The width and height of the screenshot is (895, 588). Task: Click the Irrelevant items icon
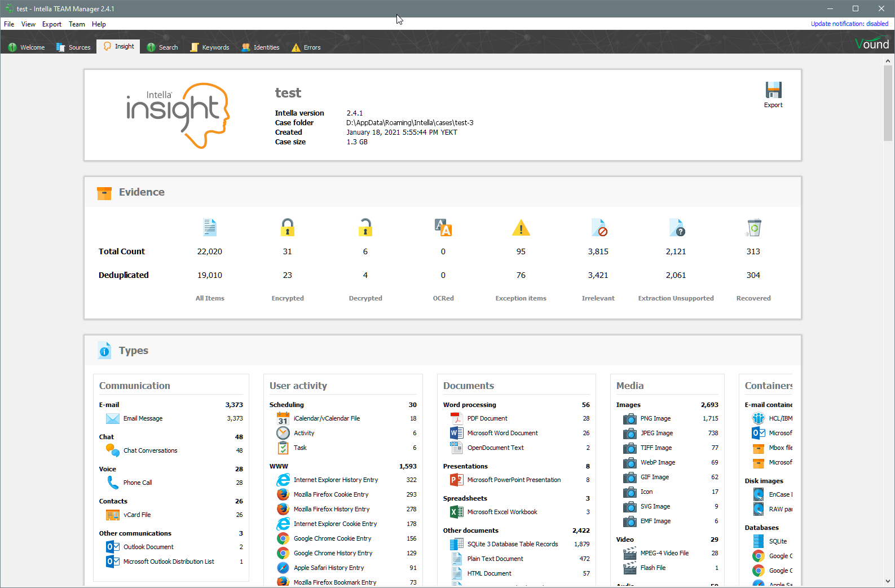(x=599, y=228)
